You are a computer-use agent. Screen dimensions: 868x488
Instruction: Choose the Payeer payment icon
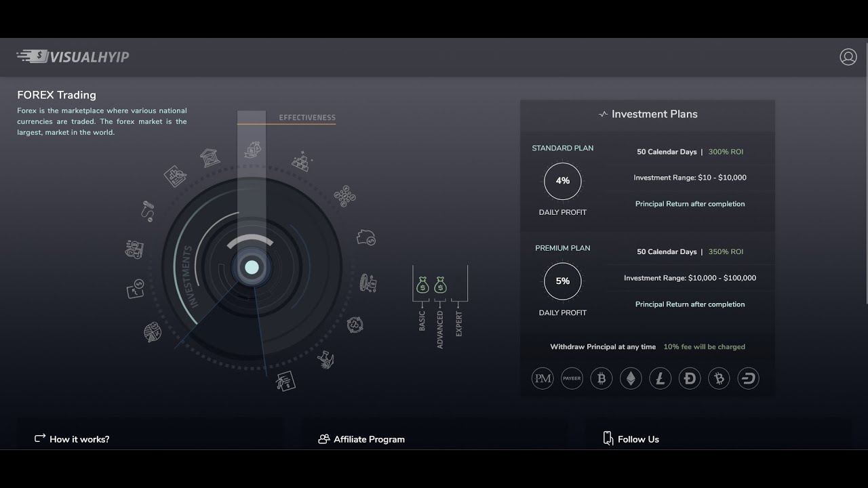tap(572, 378)
